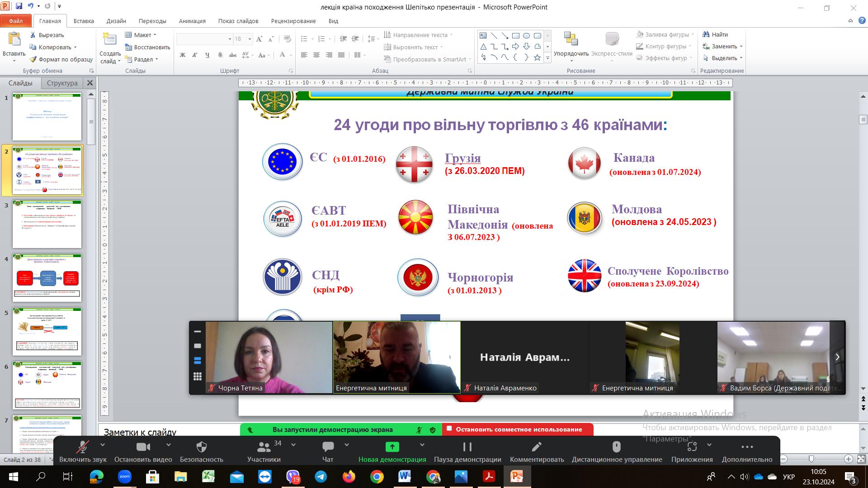Open the Файл tab
The height and width of the screenshot is (488, 868).
(16, 21)
